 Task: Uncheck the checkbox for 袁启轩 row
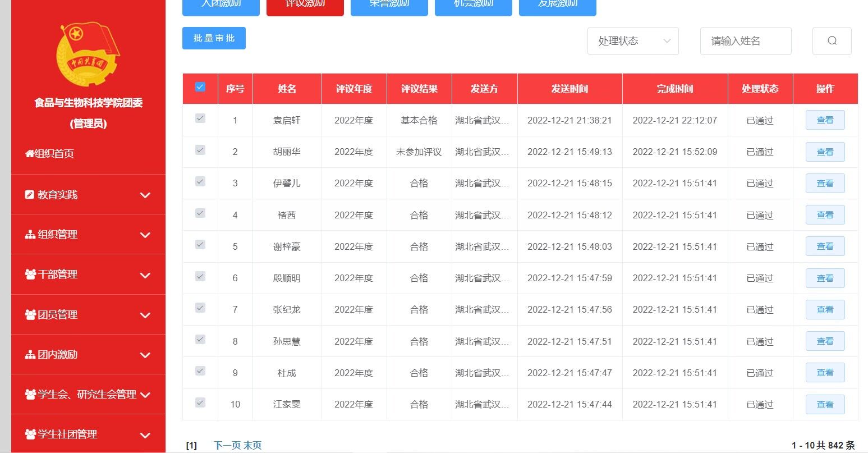coord(200,118)
